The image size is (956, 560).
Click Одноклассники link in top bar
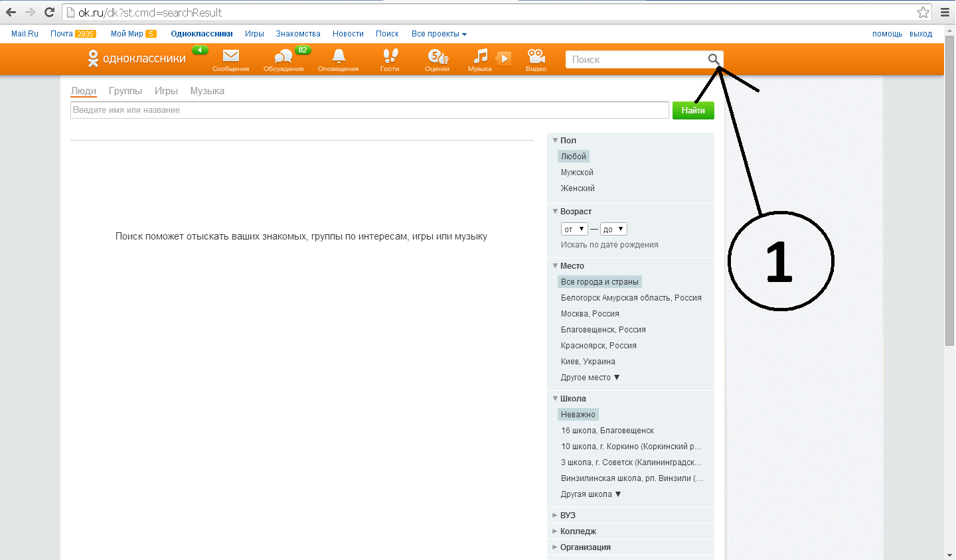(202, 34)
